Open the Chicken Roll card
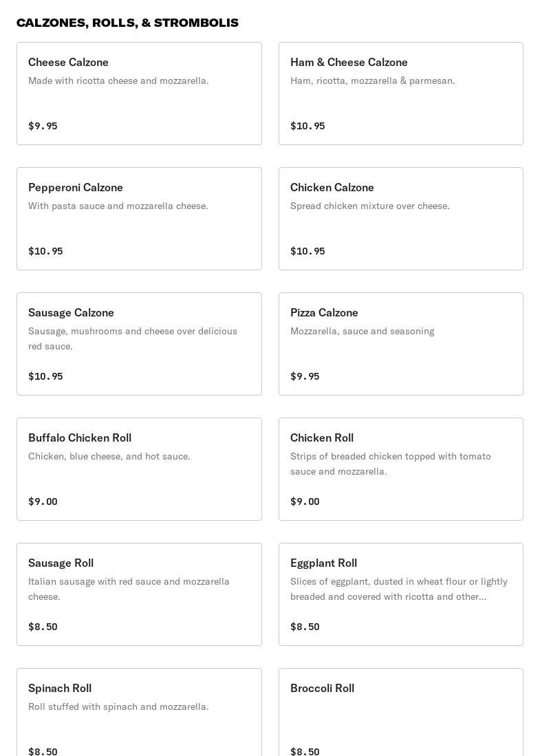This screenshot has height=756, width=540. pos(400,469)
